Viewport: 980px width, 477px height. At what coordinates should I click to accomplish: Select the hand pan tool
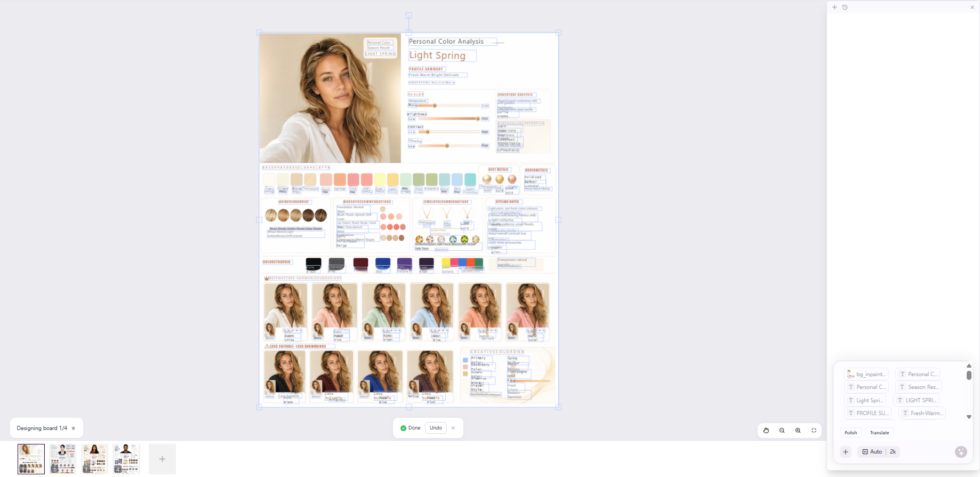click(766, 431)
